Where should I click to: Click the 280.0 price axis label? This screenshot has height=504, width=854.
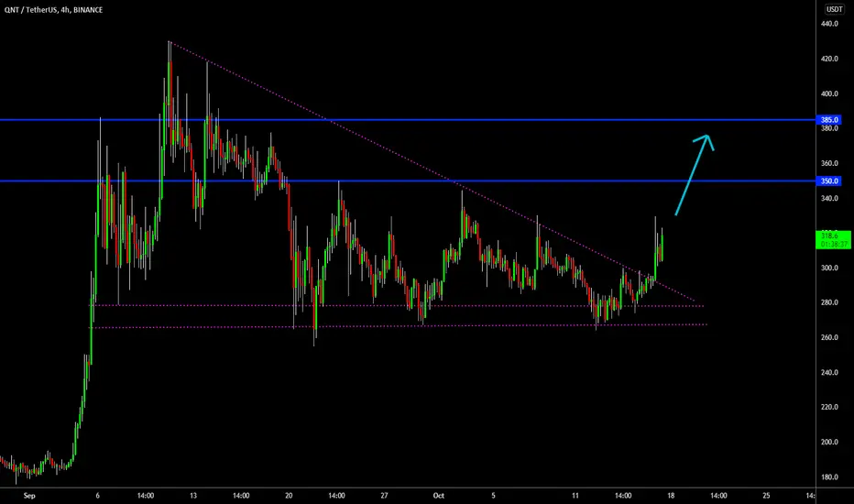coord(829,303)
